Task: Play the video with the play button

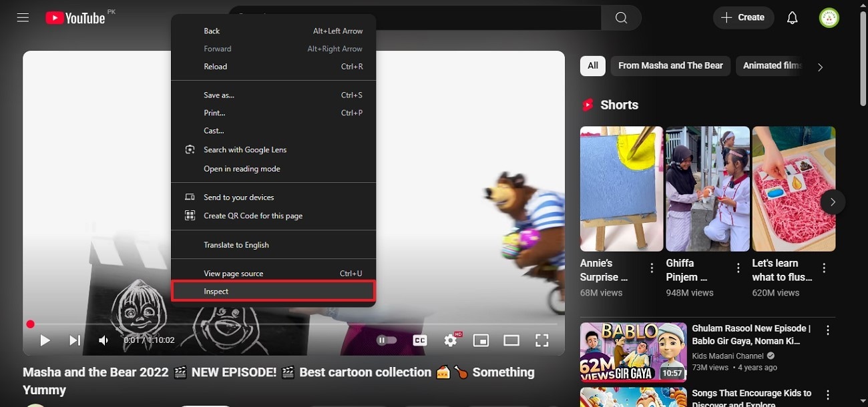Action: pos(45,340)
